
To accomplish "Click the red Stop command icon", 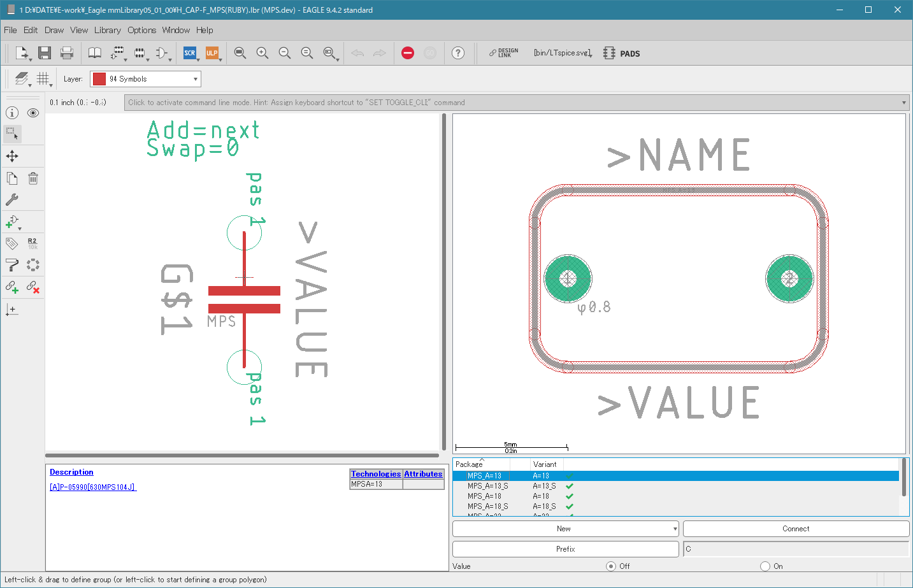I will 408,53.
